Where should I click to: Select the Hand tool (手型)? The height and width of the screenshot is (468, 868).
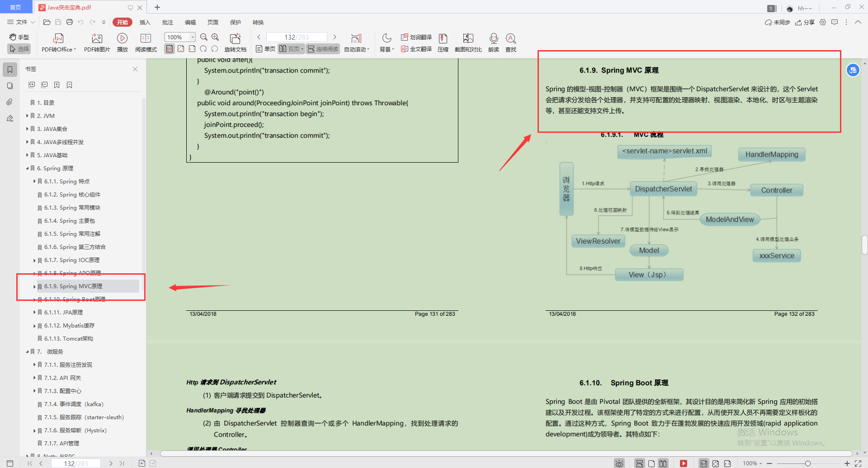[x=19, y=37]
